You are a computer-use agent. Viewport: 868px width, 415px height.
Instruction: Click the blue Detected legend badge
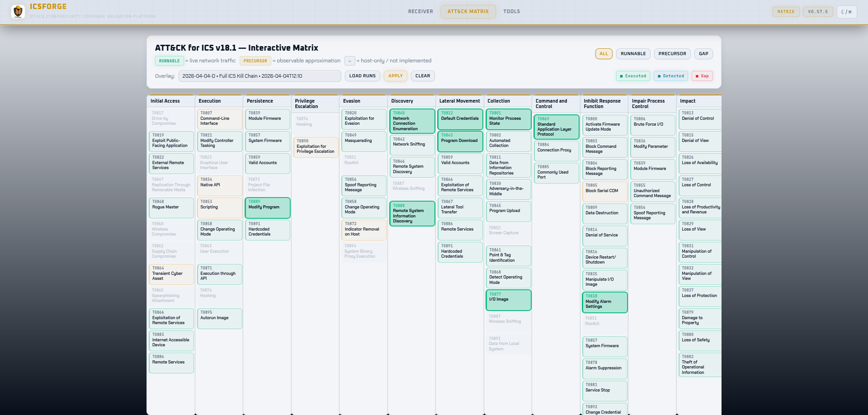click(x=670, y=76)
